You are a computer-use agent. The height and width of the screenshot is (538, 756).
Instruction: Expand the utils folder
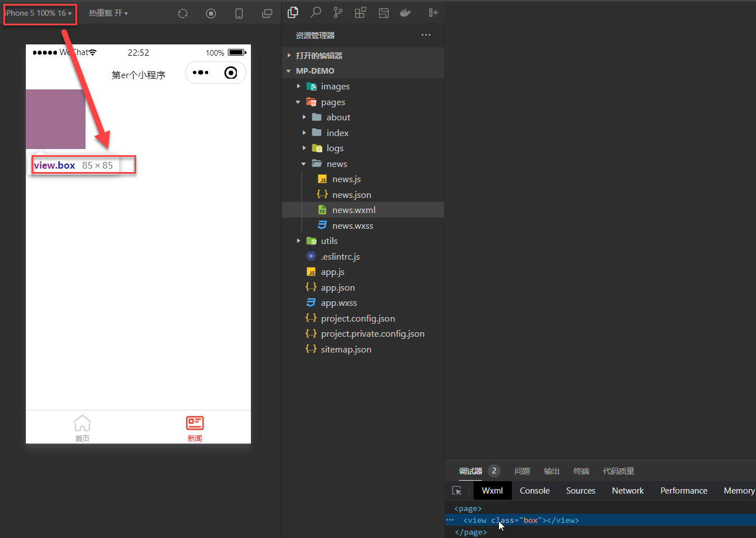(x=329, y=241)
